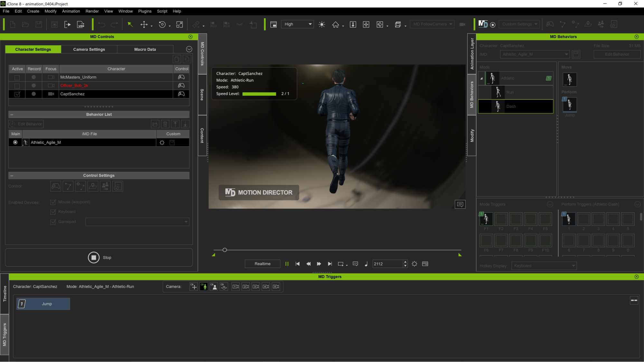Select the character follow camera icon
This screenshot has height=362, width=644.
[x=204, y=287]
